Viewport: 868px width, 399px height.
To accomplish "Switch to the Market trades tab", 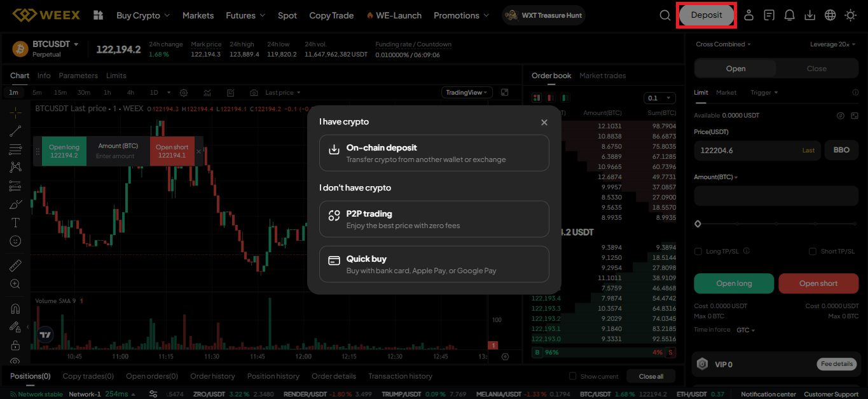I will (602, 76).
